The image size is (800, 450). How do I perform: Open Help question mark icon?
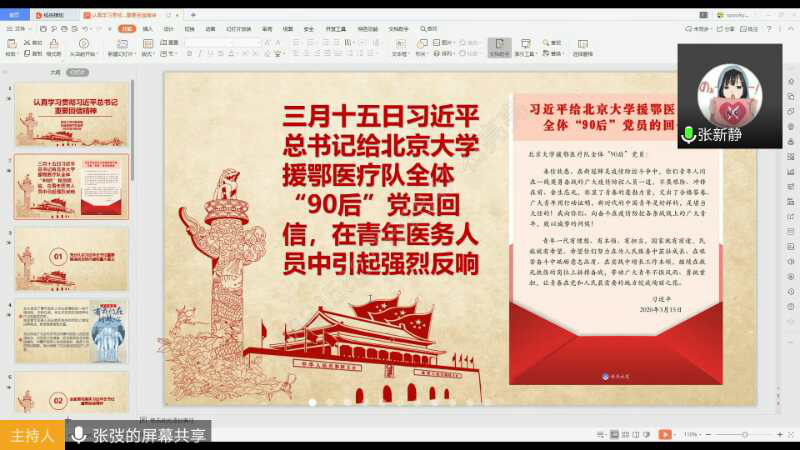[769, 29]
